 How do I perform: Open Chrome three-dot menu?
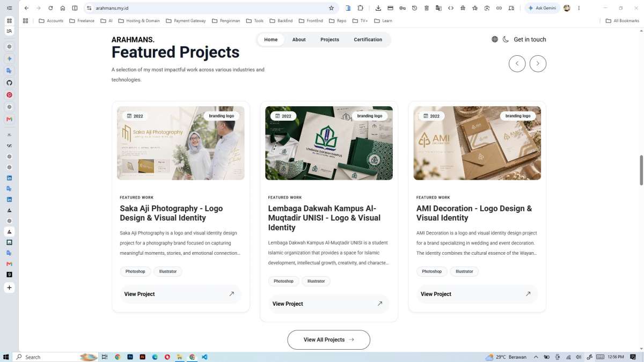[579, 8]
